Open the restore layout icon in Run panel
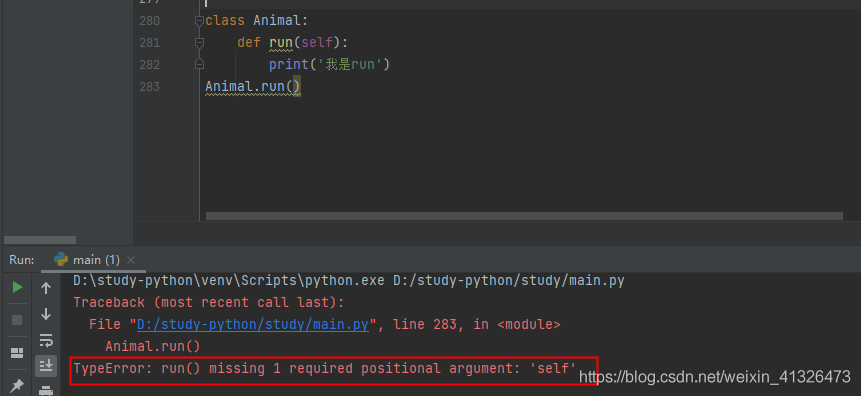The width and height of the screenshot is (861, 396). coord(18,353)
